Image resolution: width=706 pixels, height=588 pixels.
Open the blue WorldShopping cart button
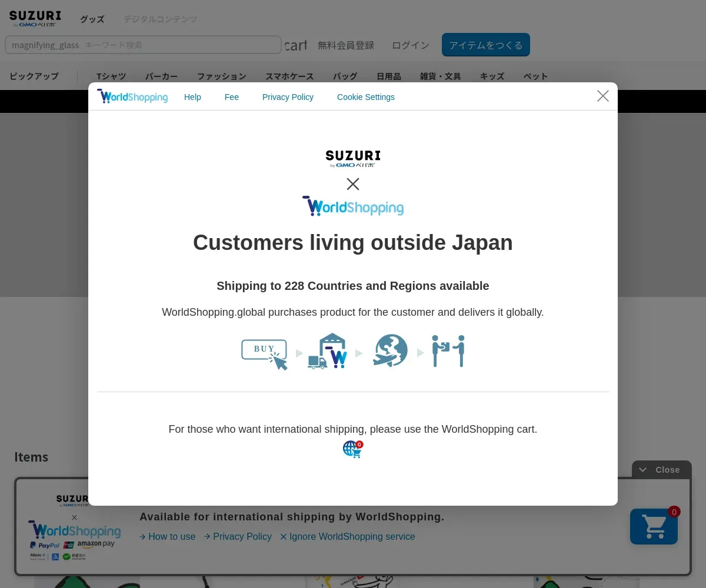(x=654, y=526)
